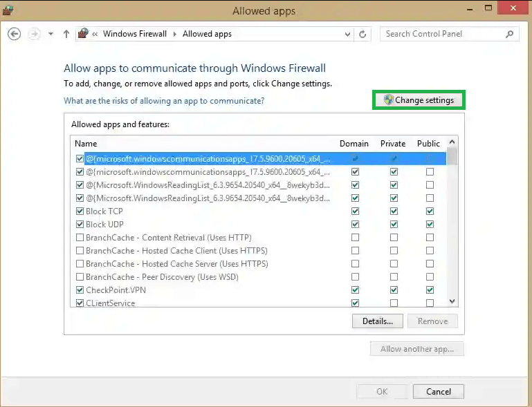Select the Block TCP row text

[104, 211]
